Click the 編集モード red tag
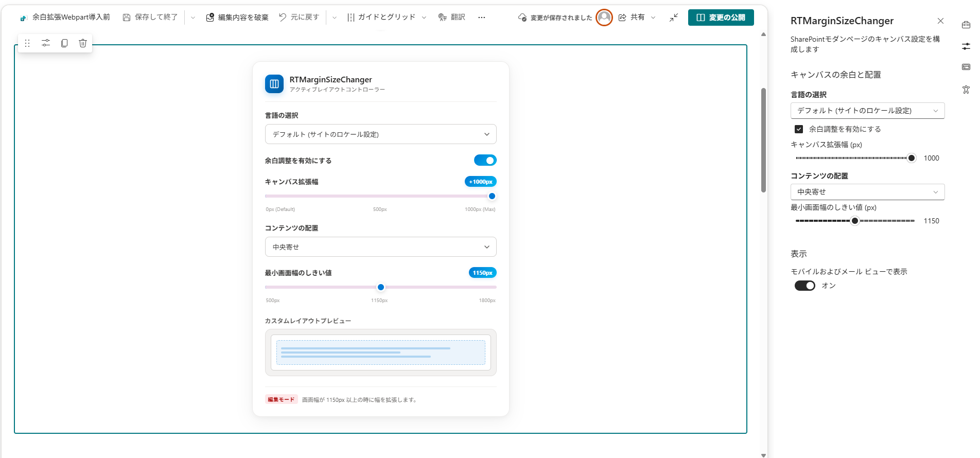 pos(282,399)
